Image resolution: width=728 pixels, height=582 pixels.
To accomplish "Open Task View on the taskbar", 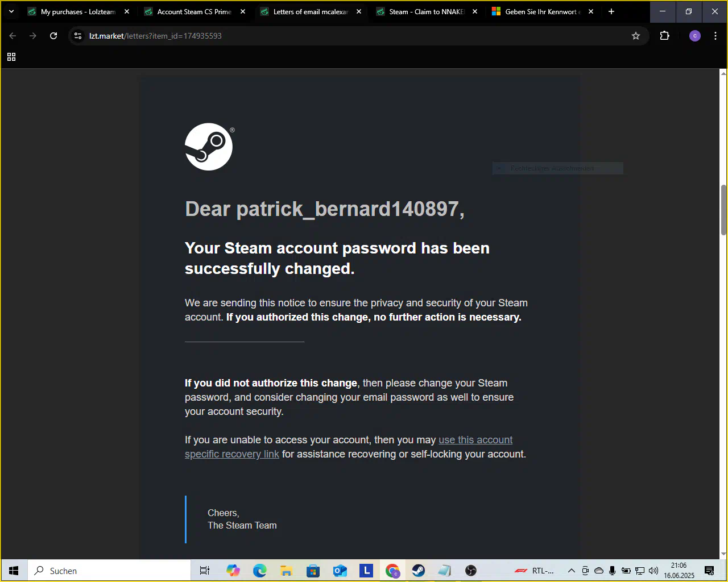I will pos(205,571).
